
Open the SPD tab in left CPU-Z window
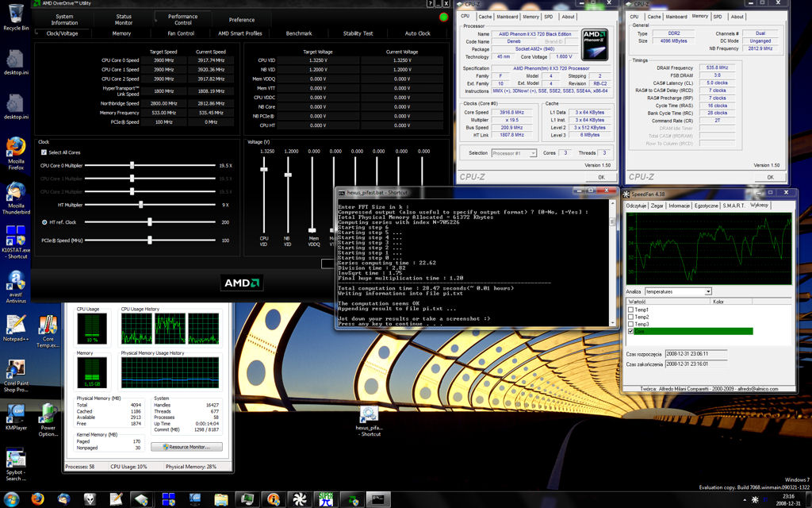[549, 17]
